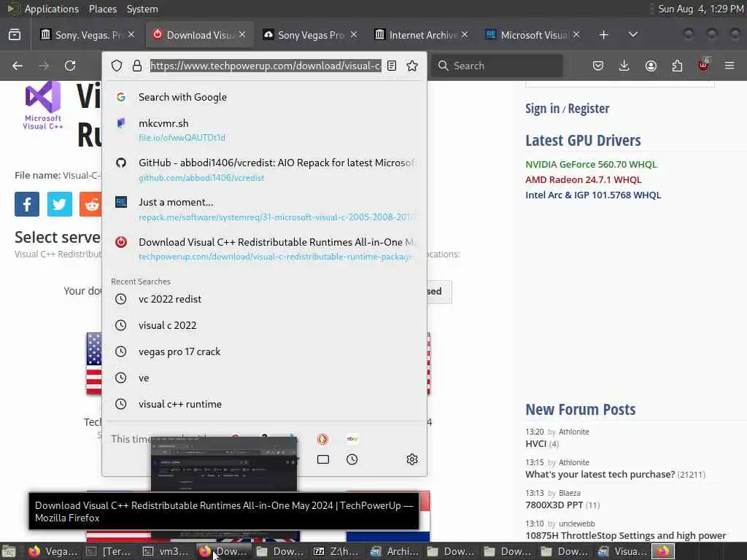Image resolution: width=747 pixels, height=560 pixels.
Task: Open the Downloads panel arrow icon
Action: [624, 66]
